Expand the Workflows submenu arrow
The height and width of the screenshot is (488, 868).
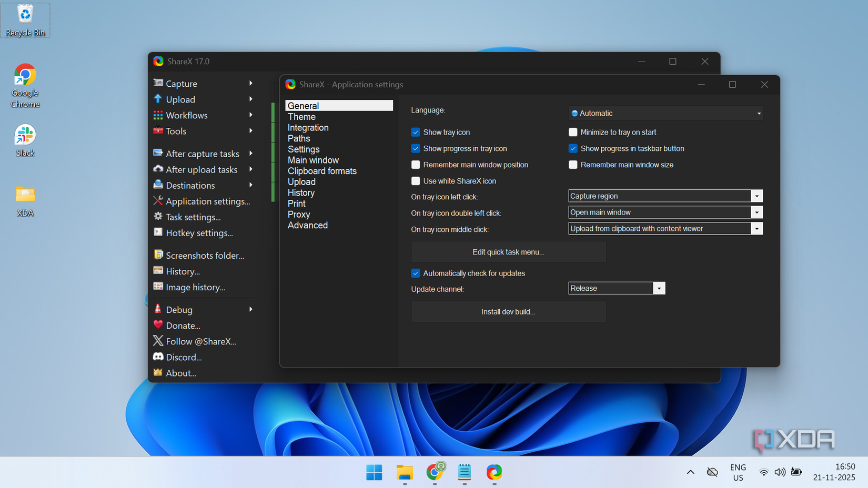(251, 115)
